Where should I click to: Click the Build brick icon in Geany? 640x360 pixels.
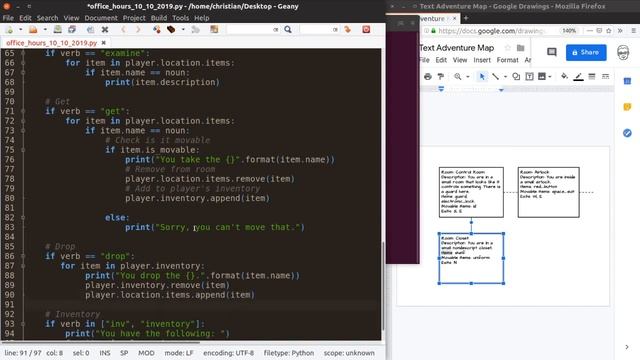point(171,29)
